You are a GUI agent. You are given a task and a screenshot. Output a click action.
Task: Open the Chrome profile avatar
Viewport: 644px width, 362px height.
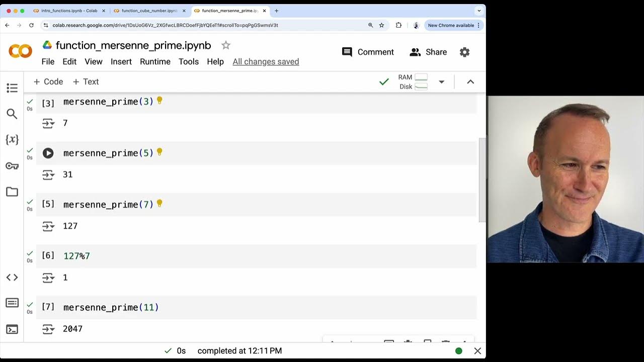click(x=416, y=25)
